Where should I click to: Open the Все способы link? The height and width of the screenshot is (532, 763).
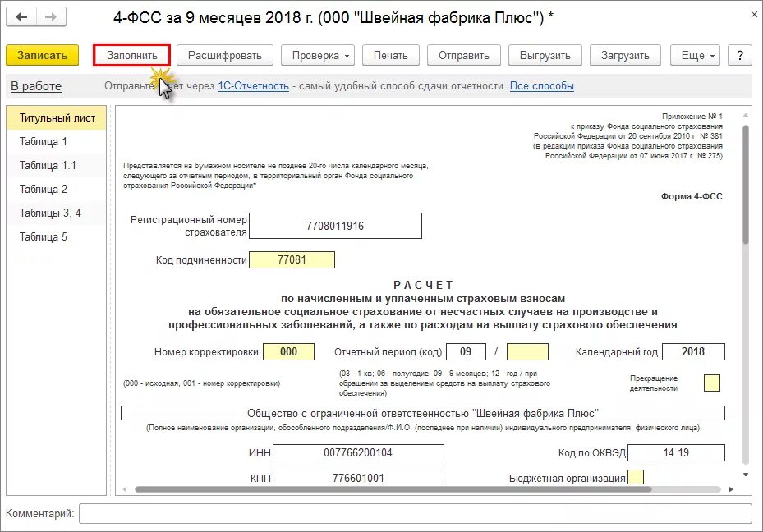pos(541,86)
